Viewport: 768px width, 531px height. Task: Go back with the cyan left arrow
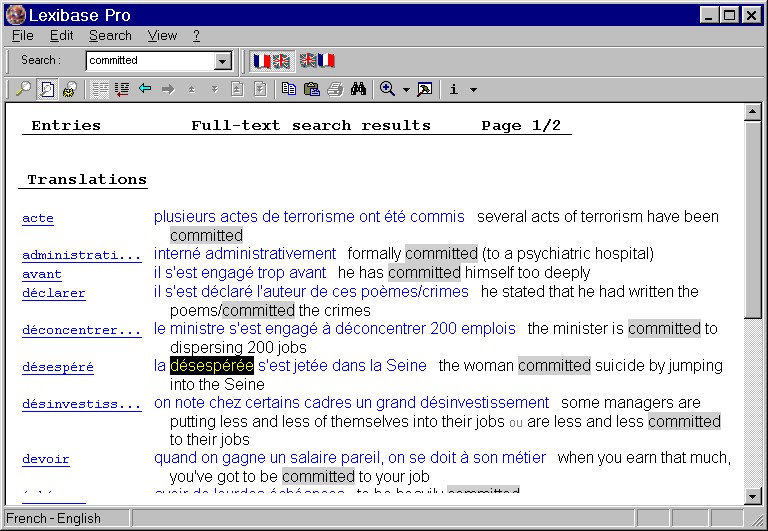click(145, 89)
